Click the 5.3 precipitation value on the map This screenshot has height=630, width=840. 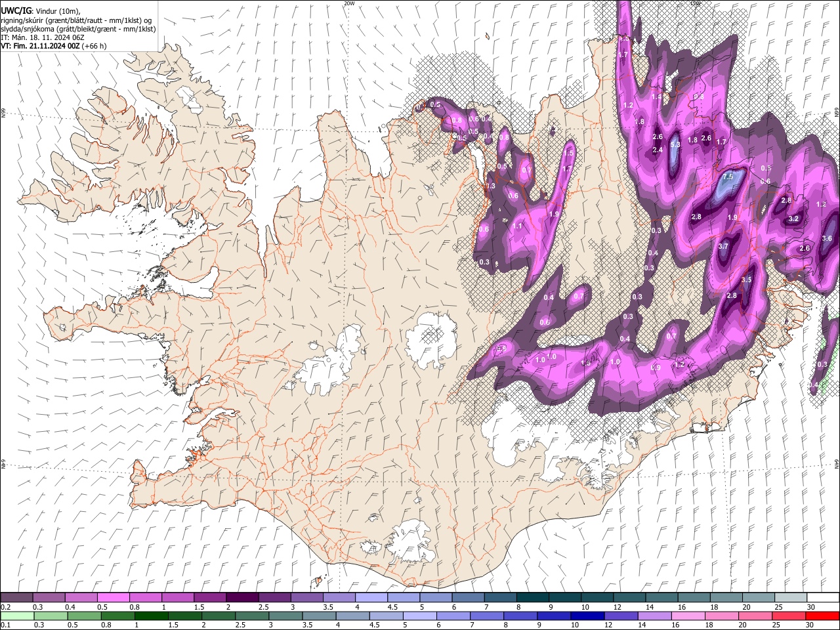[675, 144]
